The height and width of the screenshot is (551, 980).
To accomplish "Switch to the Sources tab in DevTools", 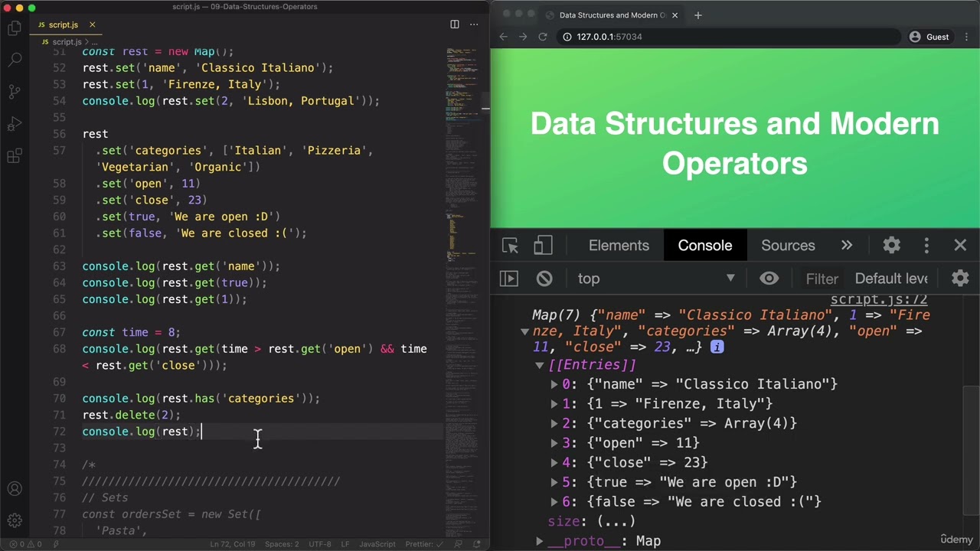I will pyautogui.click(x=788, y=246).
